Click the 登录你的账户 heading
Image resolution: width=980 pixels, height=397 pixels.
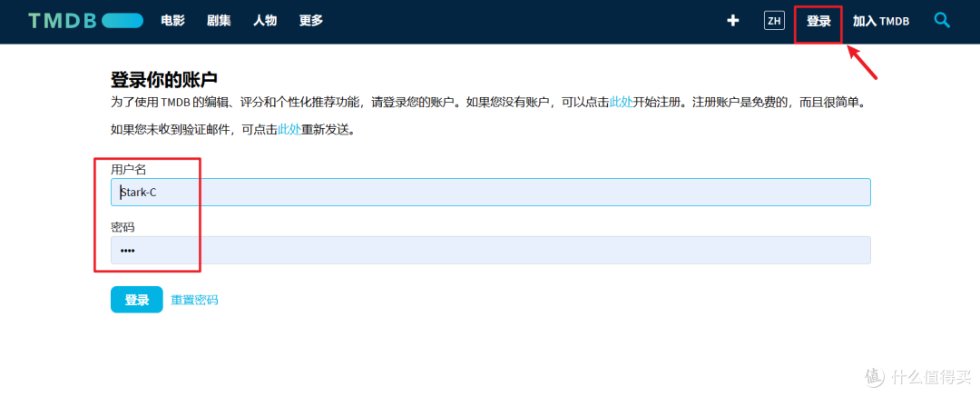pyautogui.click(x=163, y=80)
